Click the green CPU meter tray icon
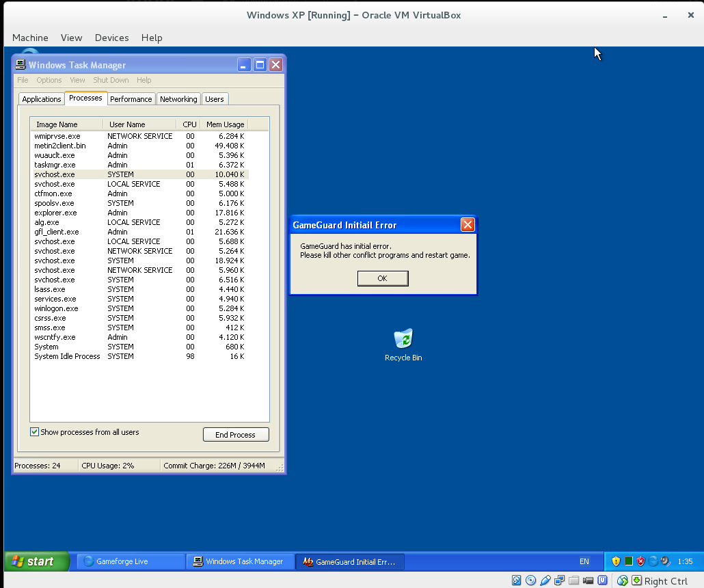The height and width of the screenshot is (588, 704). (629, 561)
